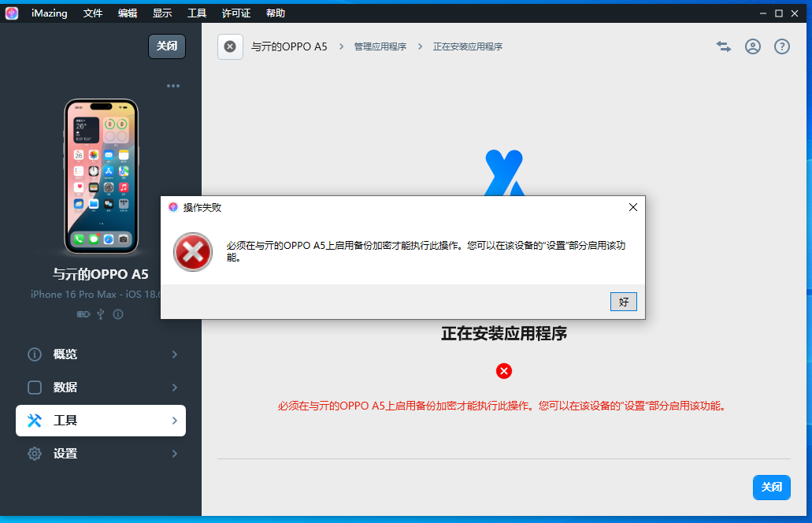Maximize the iMazing window
The width and height of the screenshot is (812, 523).
(779, 13)
